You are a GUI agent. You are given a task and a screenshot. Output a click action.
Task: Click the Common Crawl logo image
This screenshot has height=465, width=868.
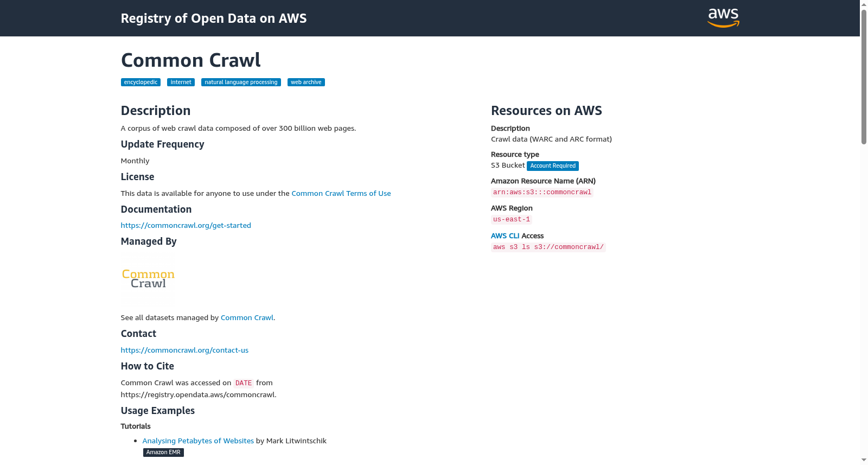click(x=148, y=278)
